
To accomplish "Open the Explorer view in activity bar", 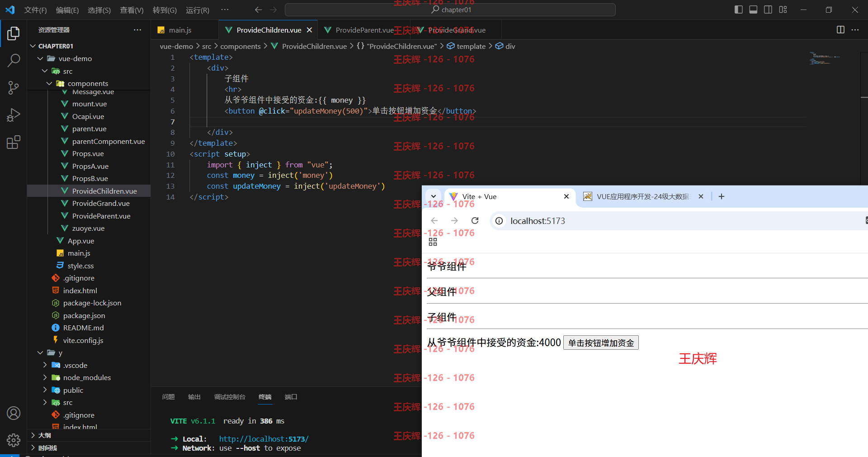I will point(14,33).
